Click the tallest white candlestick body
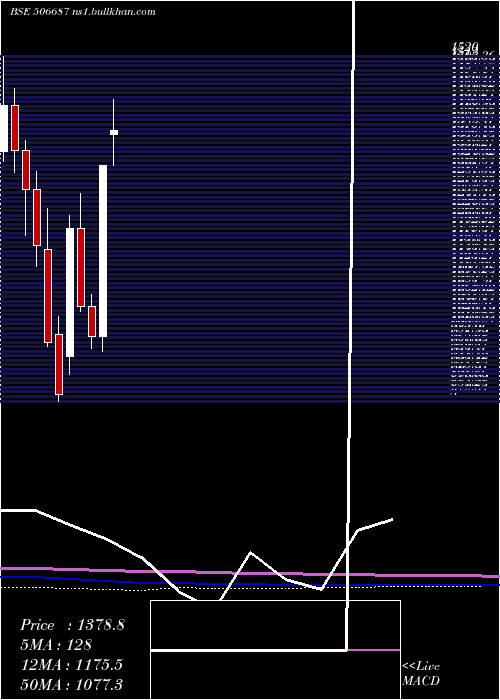Viewport: 500px width, 700px height. (103, 251)
